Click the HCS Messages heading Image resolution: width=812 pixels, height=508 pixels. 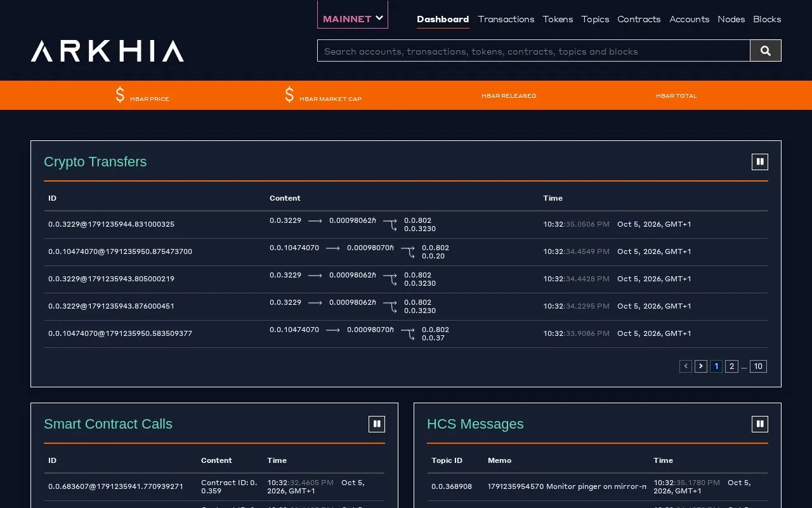pyautogui.click(x=475, y=424)
